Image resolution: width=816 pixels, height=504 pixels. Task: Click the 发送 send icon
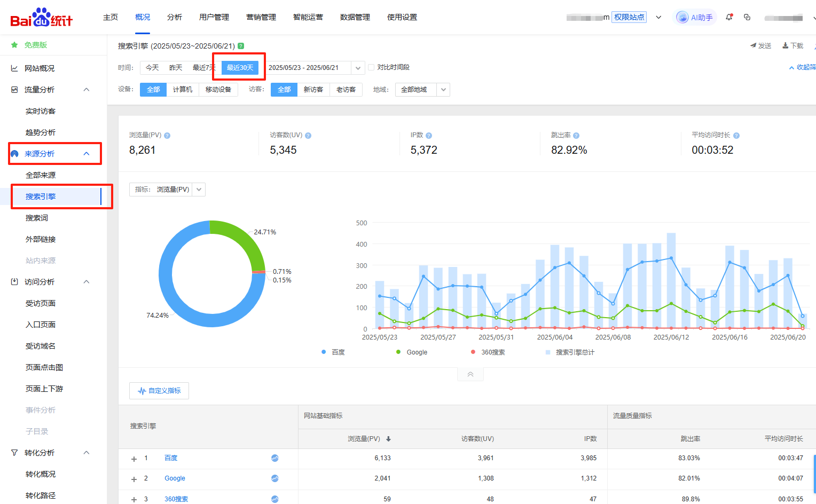(760, 45)
